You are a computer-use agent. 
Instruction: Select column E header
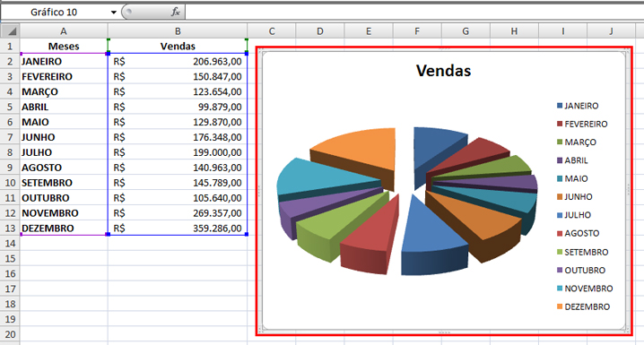click(369, 31)
